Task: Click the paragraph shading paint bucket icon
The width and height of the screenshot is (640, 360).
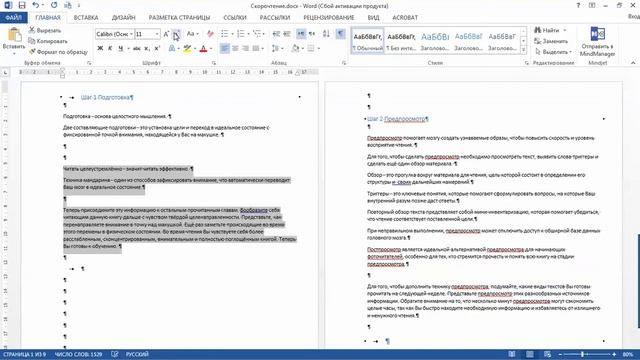Action: pyautogui.click(x=295, y=49)
